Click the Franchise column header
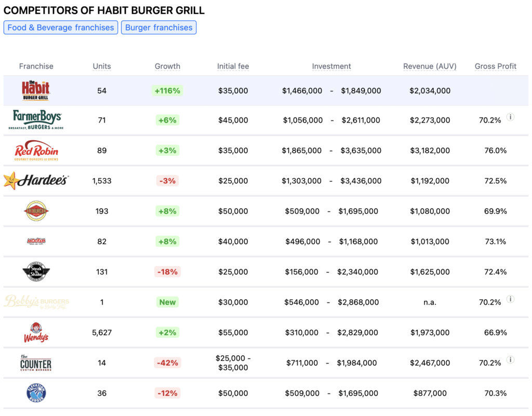Viewport: 532px width, 416px height. point(36,66)
